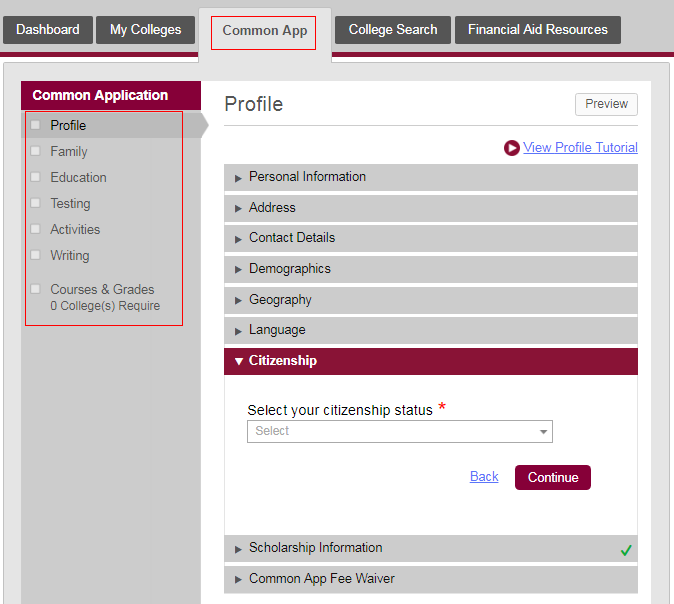Collapse the Citizenship section
The width and height of the screenshot is (674, 604).
(431, 361)
